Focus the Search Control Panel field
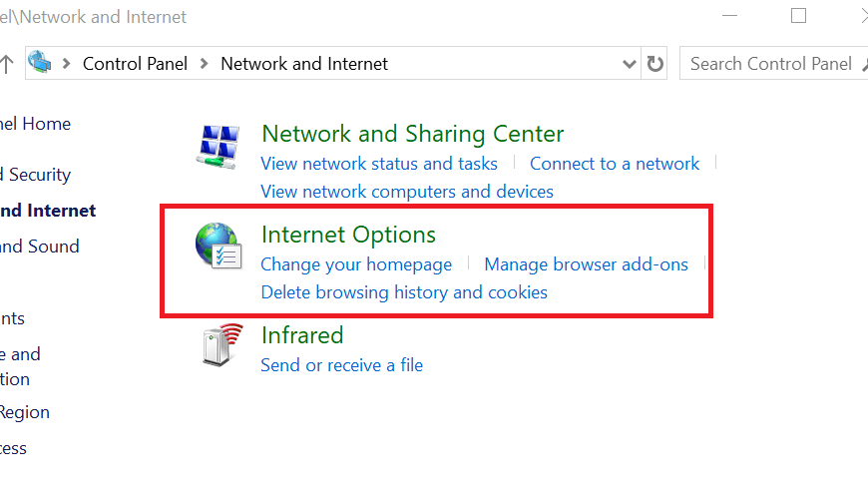This screenshot has height=504, width=868. tap(773, 64)
